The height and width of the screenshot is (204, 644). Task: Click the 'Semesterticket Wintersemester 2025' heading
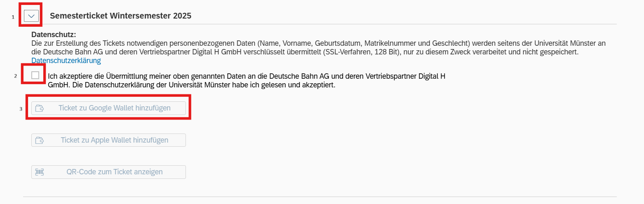tap(120, 16)
